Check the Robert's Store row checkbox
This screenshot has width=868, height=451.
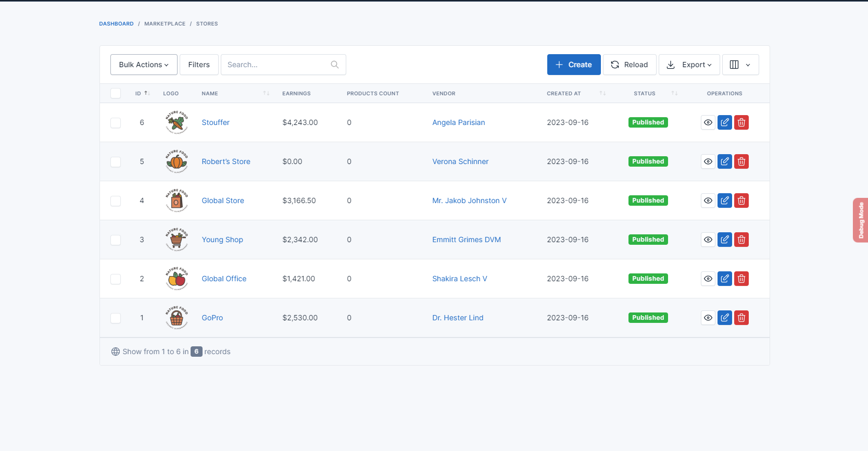click(116, 162)
